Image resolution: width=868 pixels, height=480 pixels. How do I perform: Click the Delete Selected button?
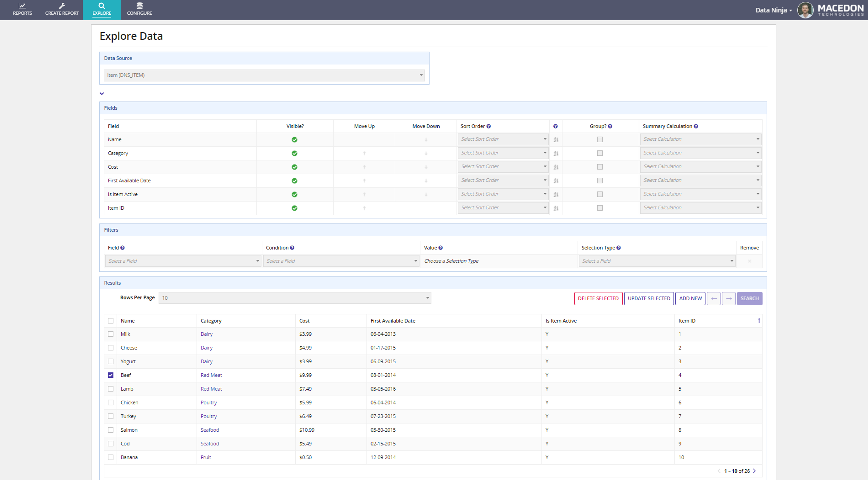[x=598, y=299]
